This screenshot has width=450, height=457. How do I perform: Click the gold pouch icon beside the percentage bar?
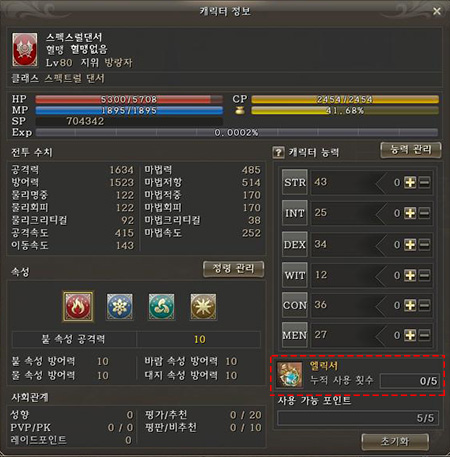point(240,110)
